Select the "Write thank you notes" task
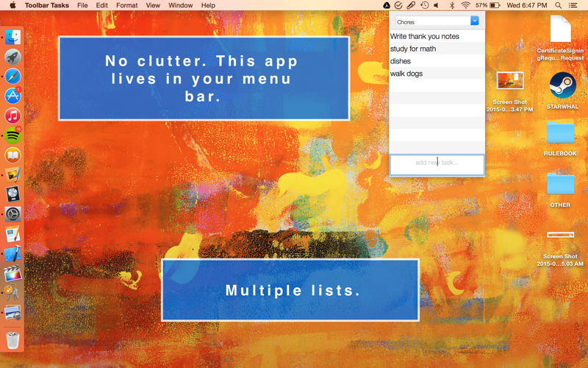This screenshot has width=588, height=368. tap(437, 36)
